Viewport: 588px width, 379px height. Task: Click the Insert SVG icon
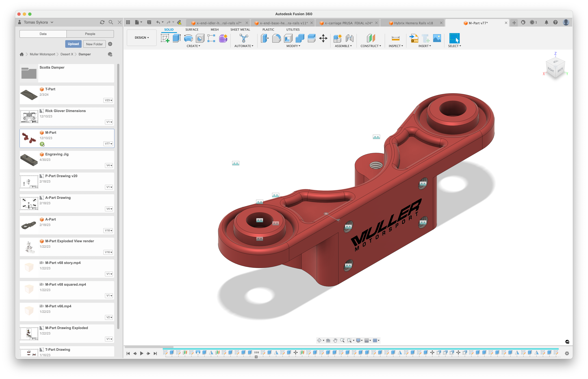point(414,38)
